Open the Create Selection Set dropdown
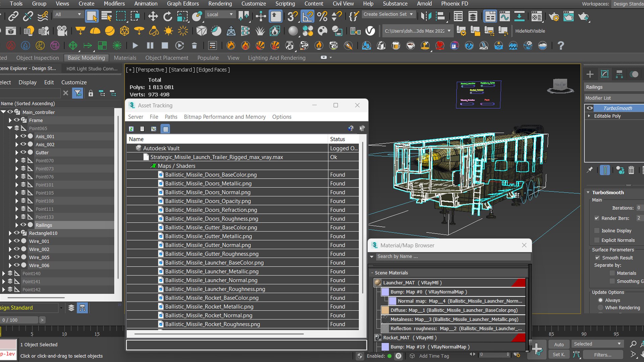This screenshot has height=362, width=644. pyautogui.click(x=411, y=14)
